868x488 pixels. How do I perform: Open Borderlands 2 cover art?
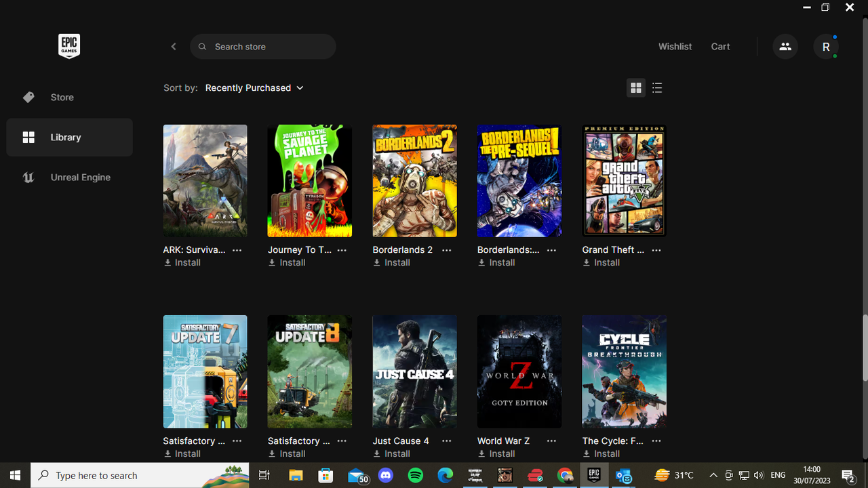click(x=414, y=180)
